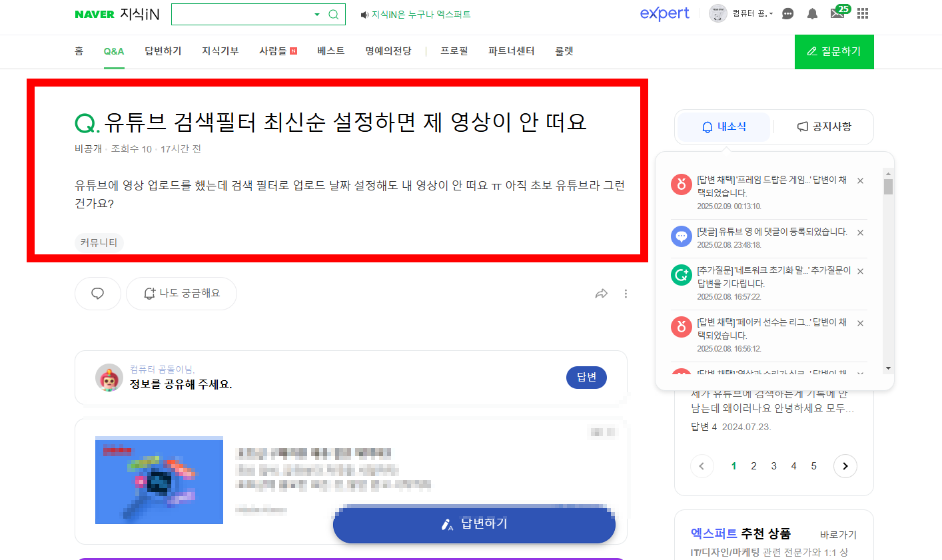This screenshot has width=942, height=560.
Task: Expand the search box dropdown arrow
Action: pyautogui.click(x=317, y=15)
